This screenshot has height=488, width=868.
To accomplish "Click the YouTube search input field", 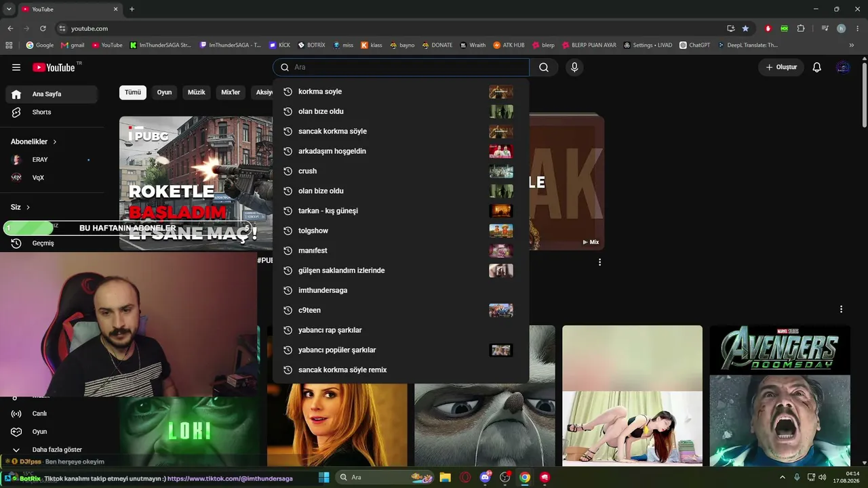I will pyautogui.click(x=401, y=67).
